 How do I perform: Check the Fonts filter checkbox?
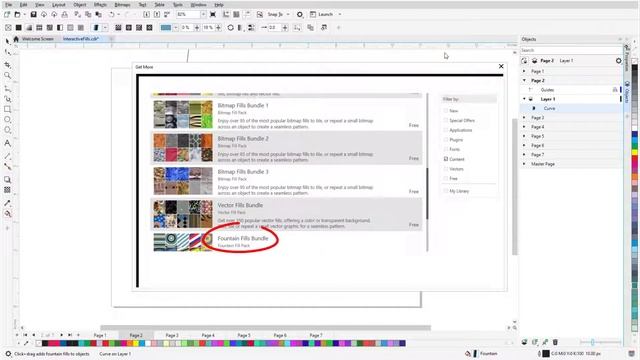[x=446, y=149]
